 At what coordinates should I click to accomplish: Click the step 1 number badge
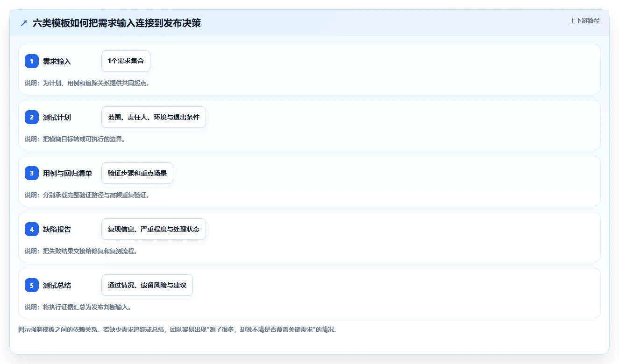coord(32,61)
